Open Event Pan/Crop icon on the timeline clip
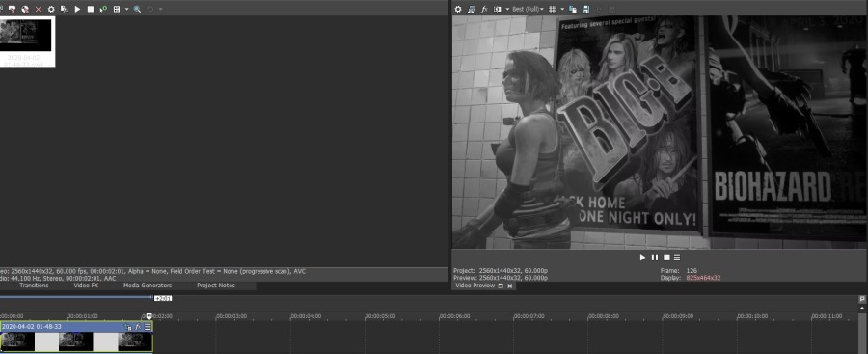Viewport: 868px width, 354px height. click(128, 327)
